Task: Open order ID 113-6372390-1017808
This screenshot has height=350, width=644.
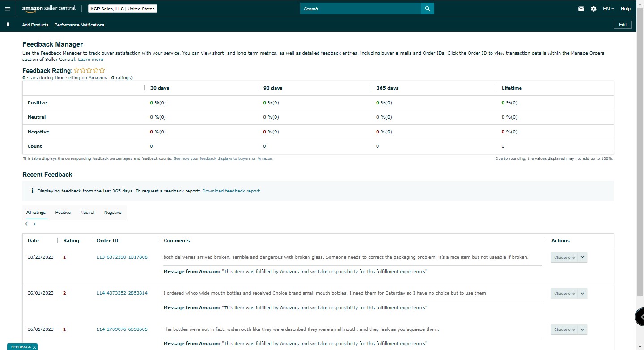Action: 122,257
